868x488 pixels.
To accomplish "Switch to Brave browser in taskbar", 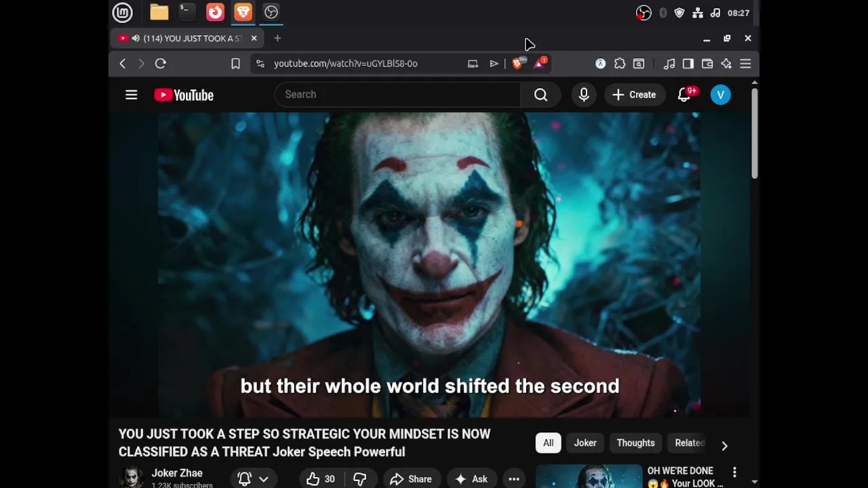I will tap(243, 12).
